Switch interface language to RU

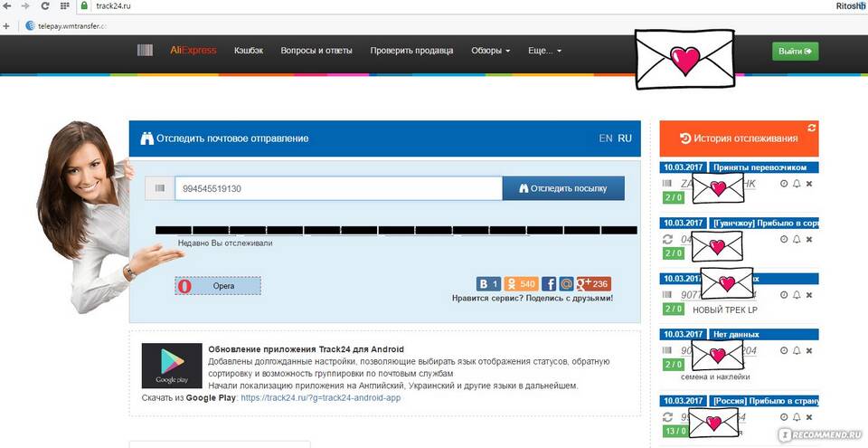tap(625, 138)
